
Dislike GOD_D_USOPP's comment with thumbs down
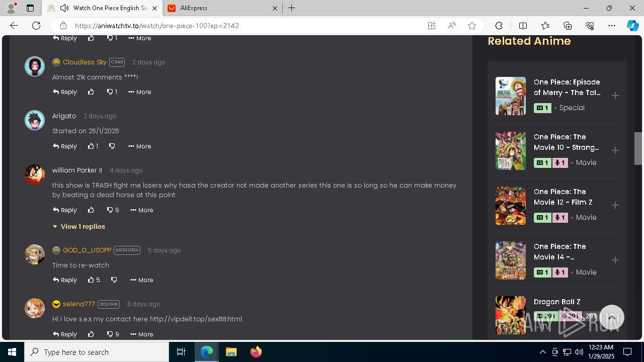[x=114, y=280]
